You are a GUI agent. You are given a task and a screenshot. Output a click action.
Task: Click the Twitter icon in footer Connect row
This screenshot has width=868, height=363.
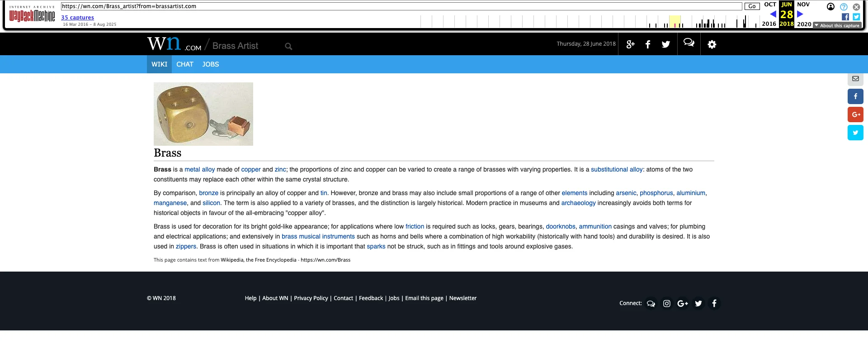pos(698,303)
